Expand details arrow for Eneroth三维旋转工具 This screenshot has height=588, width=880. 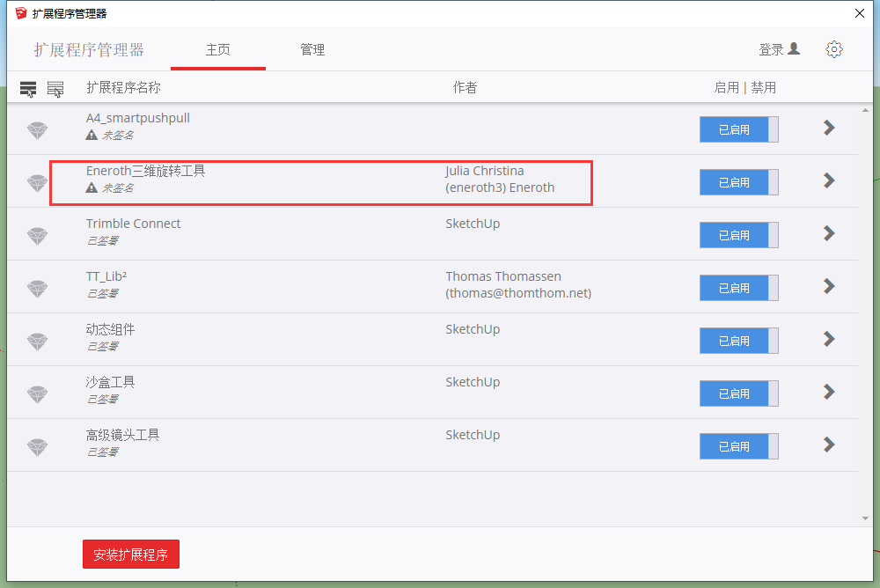click(x=829, y=180)
